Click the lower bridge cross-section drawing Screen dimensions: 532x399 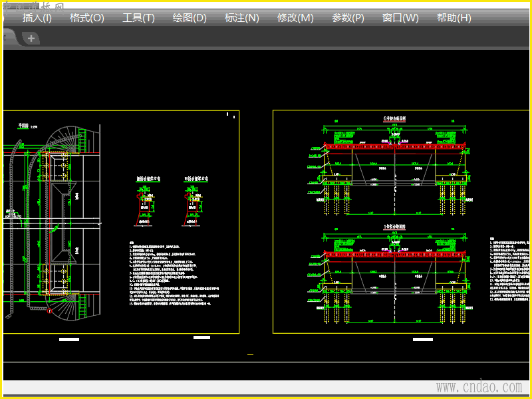click(394, 274)
